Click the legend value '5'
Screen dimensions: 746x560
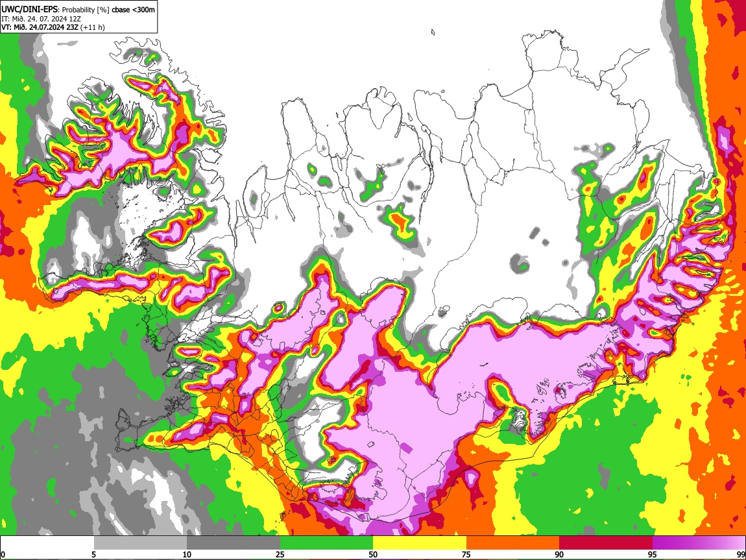pyautogui.click(x=93, y=554)
